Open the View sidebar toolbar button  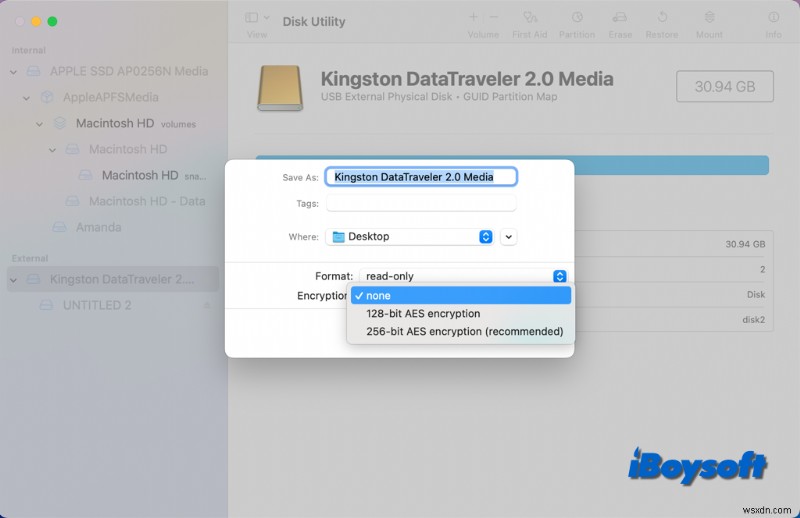pyautogui.click(x=251, y=18)
